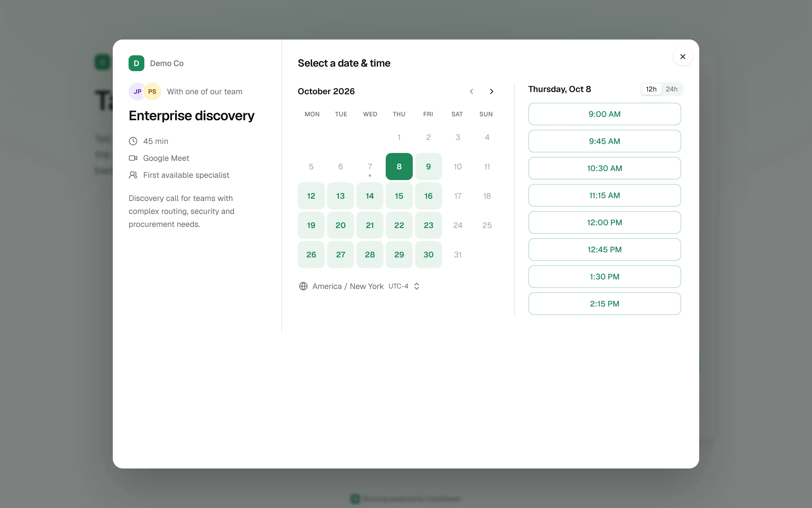This screenshot has width=812, height=508.
Task: Select the 9:00 AM time slot
Action: [x=604, y=114]
